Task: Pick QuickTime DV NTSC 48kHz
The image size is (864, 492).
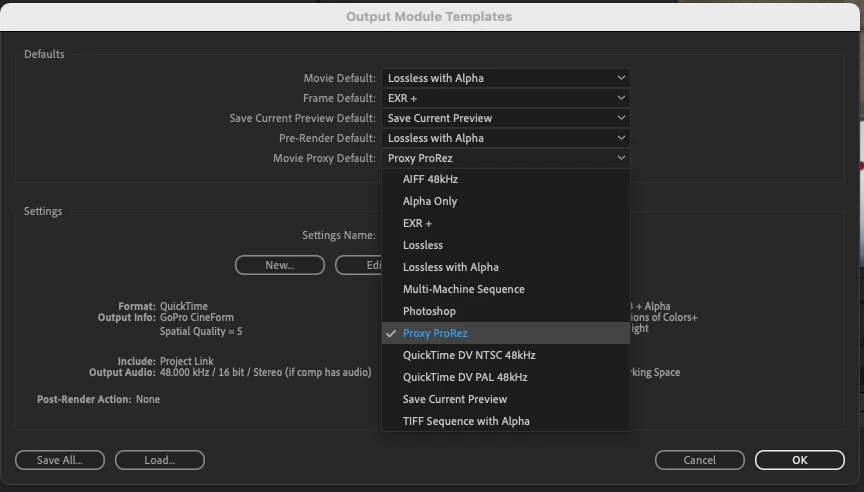Action: [506, 355]
